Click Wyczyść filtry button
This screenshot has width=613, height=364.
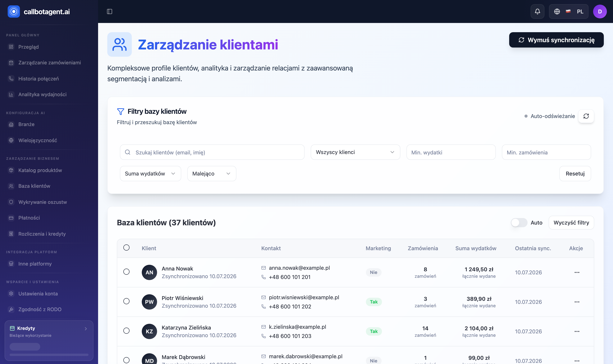(x=571, y=223)
